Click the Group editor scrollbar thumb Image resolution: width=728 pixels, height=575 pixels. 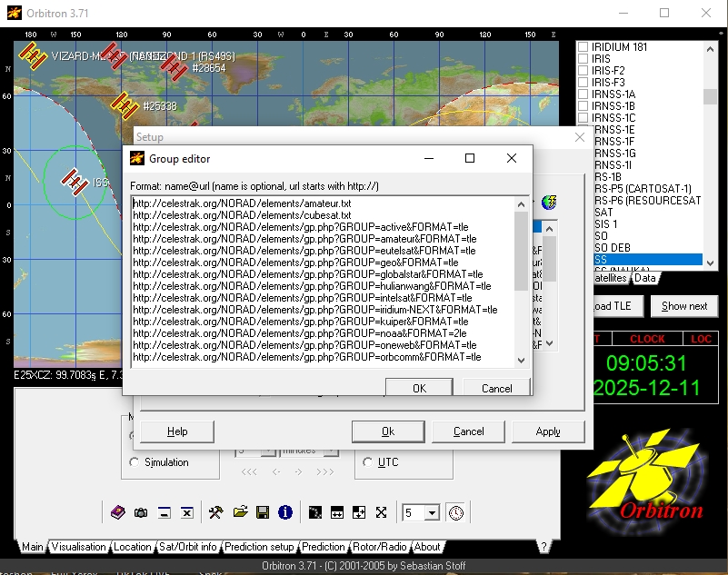coord(521,251)
